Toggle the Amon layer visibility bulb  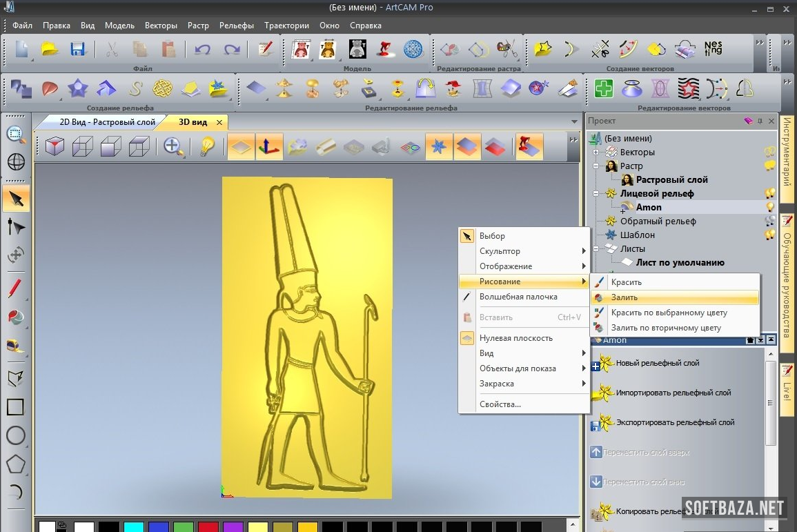tap(770, 207)
